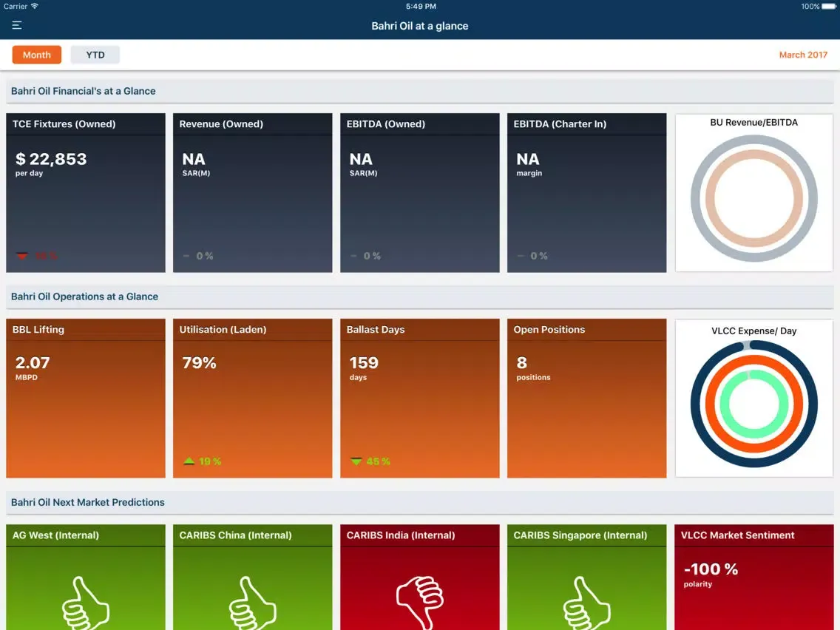Click the Wi-Fi icon in status bar

(x=35, y=7)
